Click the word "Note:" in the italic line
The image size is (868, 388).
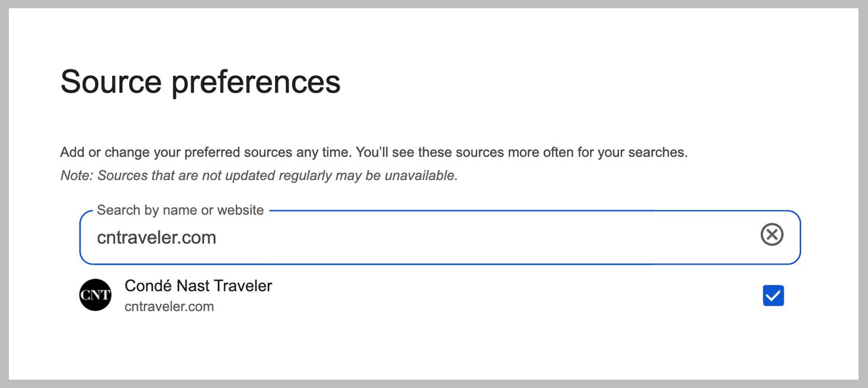coord(77,175)
